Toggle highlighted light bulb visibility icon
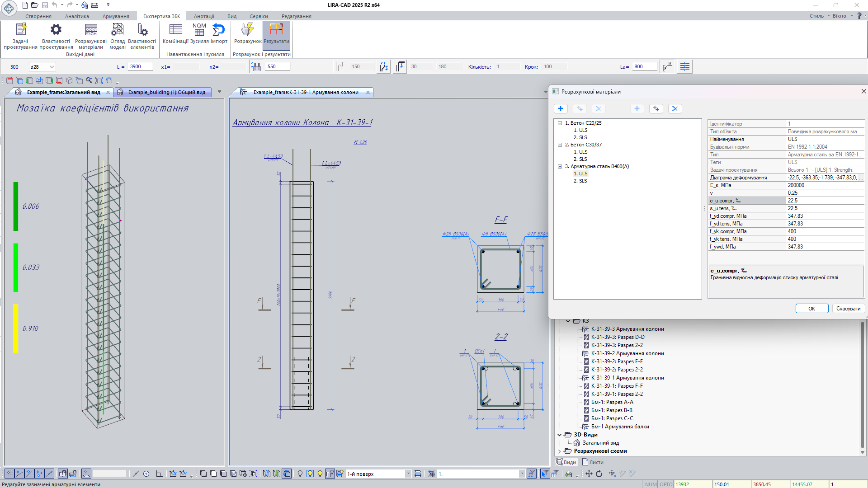The width and height of the screenshot is (868, 488). 310,474
